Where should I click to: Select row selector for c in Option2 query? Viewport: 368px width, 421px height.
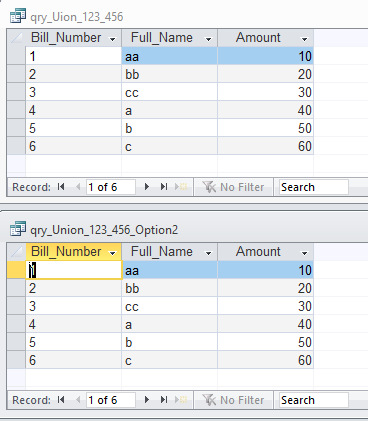(x=16, y=360)
